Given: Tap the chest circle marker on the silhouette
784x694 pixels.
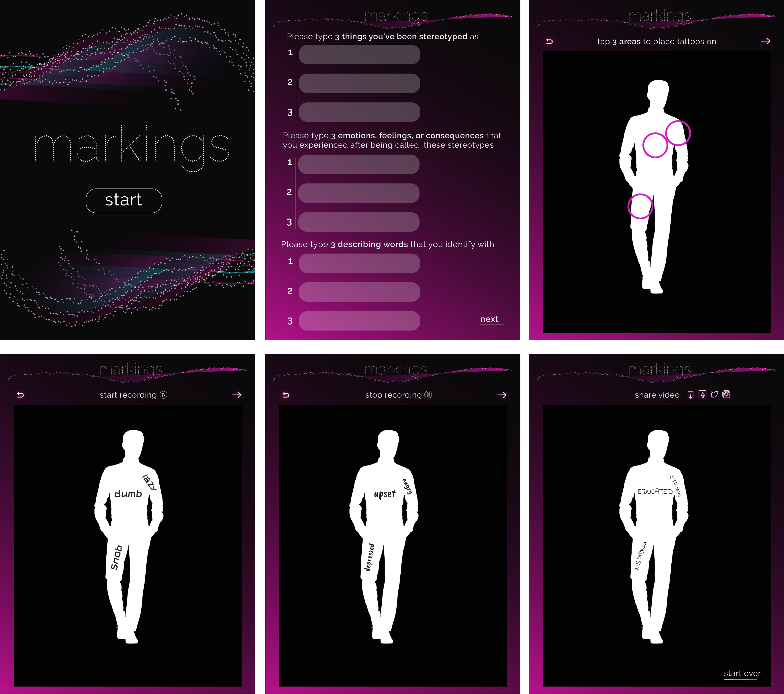Looking at the screenshot, I should coord(655,145).
